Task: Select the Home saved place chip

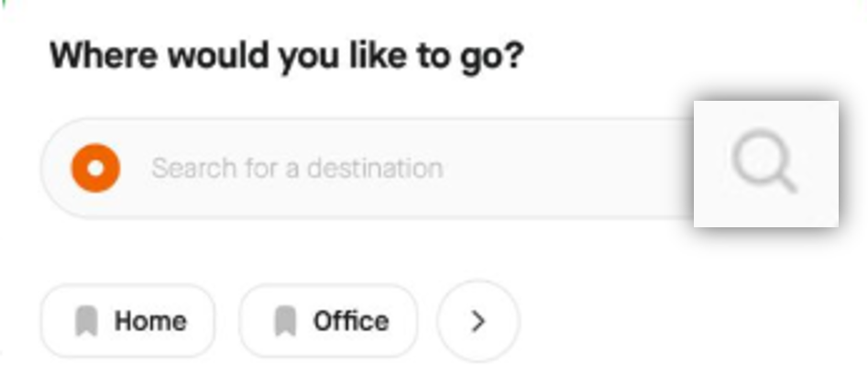Action: pos(128,321)
